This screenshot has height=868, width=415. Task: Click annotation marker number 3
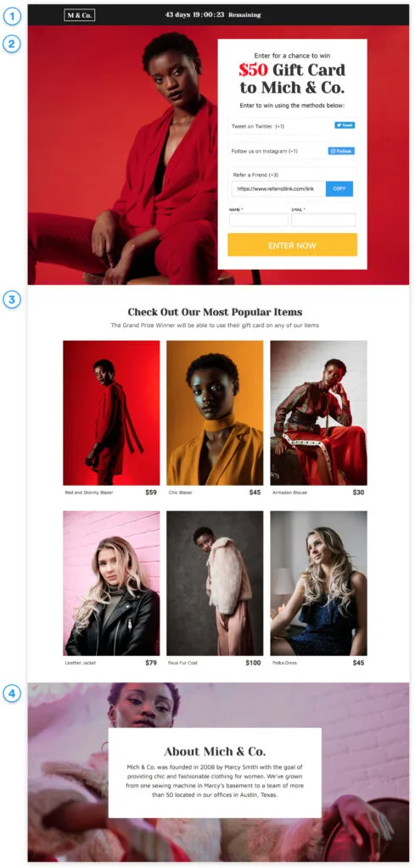(x=12, y=299)
